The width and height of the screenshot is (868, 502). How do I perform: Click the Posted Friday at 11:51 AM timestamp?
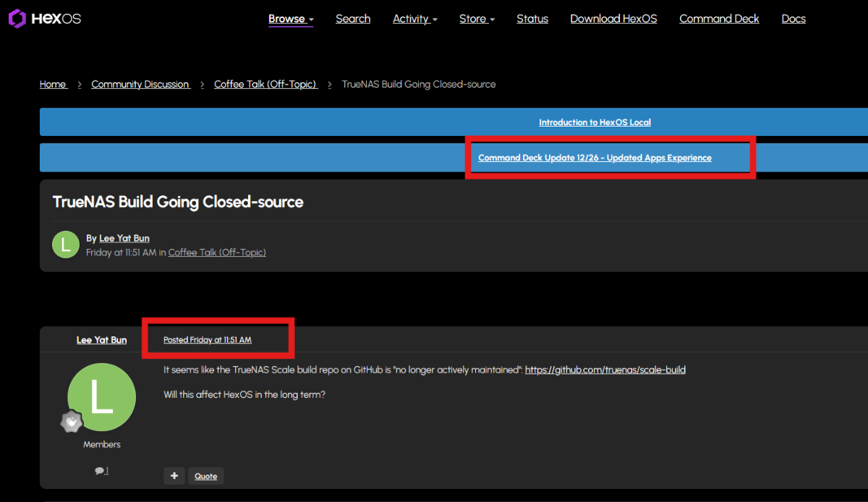click(x=208, y=340)
